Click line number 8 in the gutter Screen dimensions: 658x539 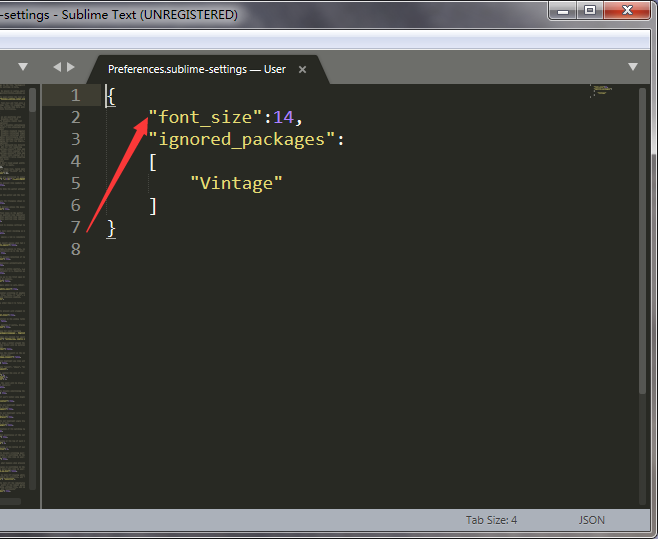click(76, 249)
